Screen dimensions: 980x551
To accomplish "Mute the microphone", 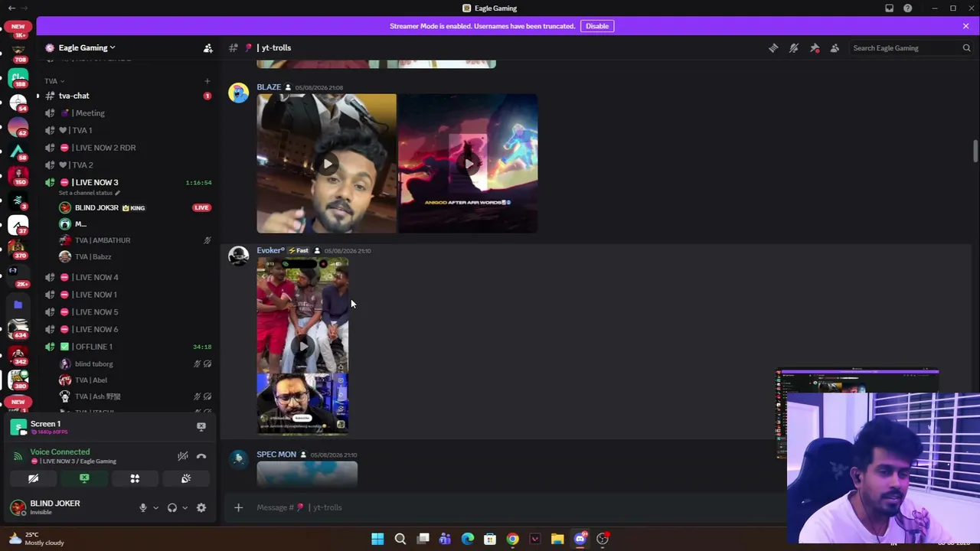I will 142,507.
